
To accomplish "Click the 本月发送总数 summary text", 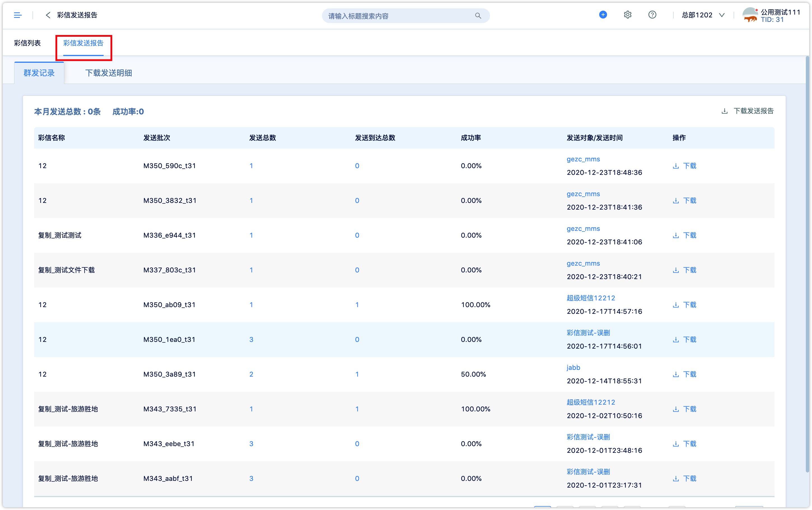I will coord(67,112).
